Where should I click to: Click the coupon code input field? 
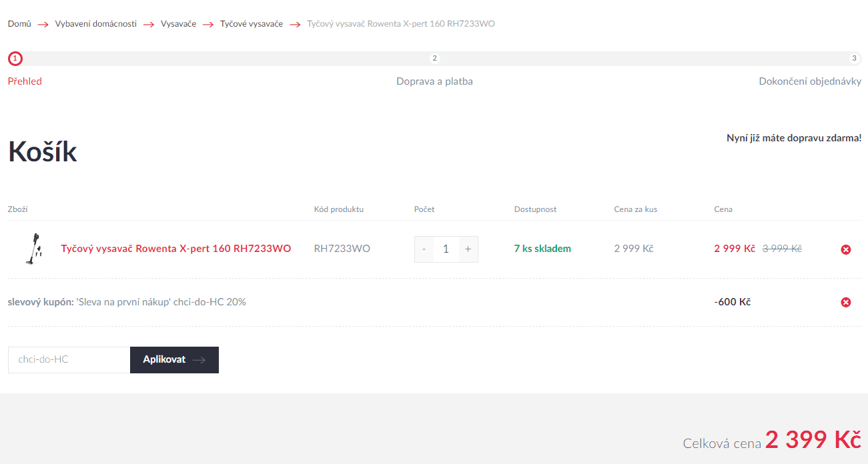click(x=69, y=360)
